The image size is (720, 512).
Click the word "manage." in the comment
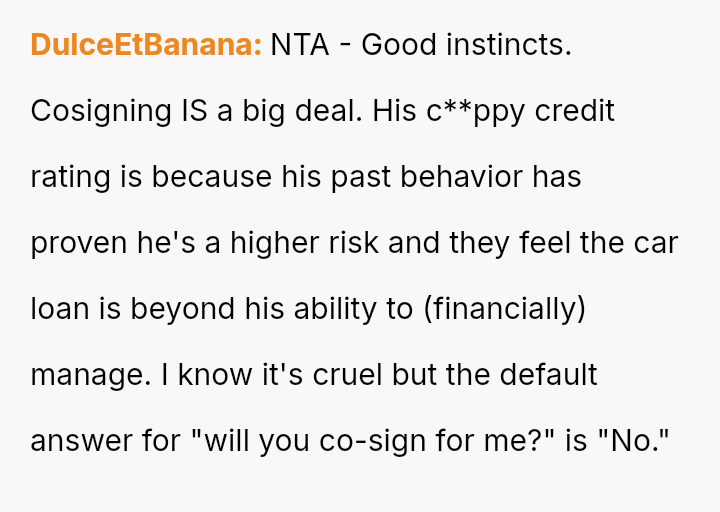pos(90,376)
